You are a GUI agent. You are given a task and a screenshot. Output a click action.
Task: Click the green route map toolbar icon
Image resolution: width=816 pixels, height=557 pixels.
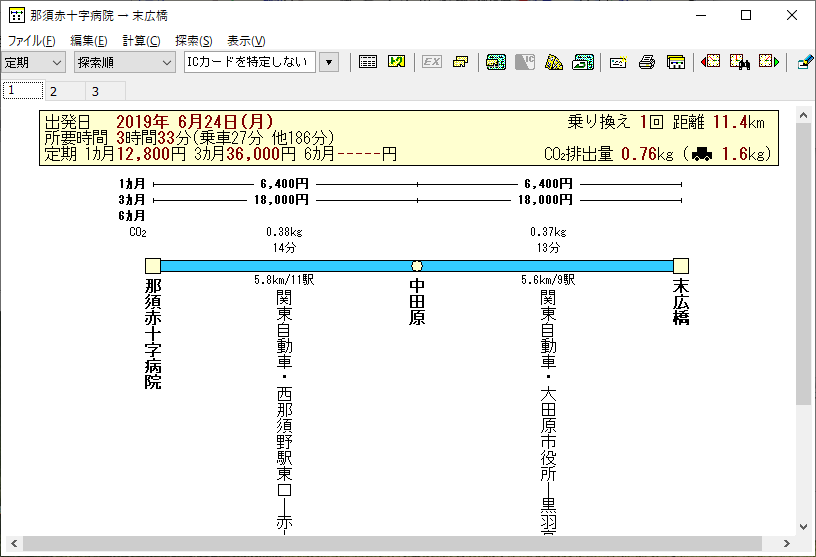pos(397,62)
